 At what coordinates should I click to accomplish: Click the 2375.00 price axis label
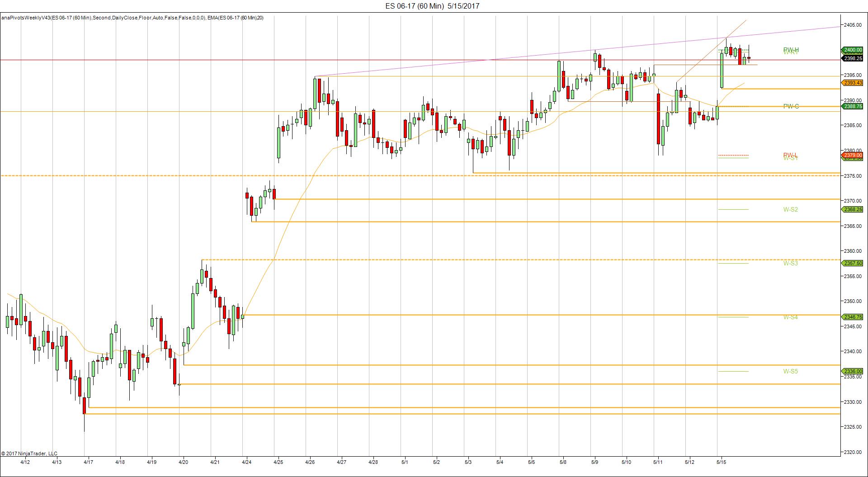[x=853, y=175]
